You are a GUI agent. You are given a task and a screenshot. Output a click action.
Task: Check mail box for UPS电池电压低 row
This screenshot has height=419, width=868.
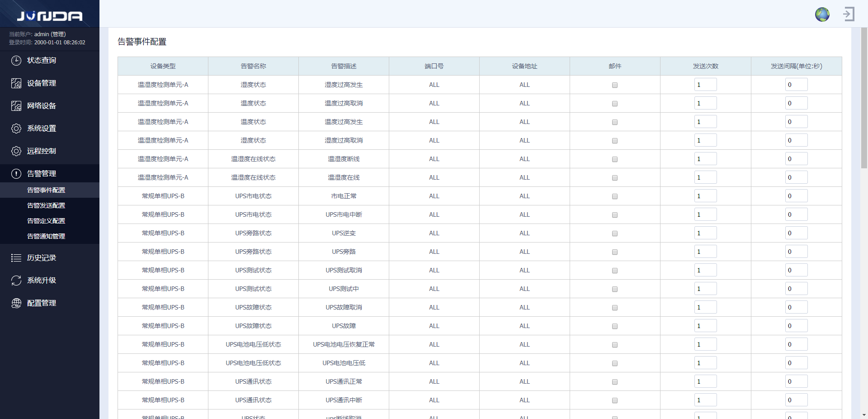point(615,363)
